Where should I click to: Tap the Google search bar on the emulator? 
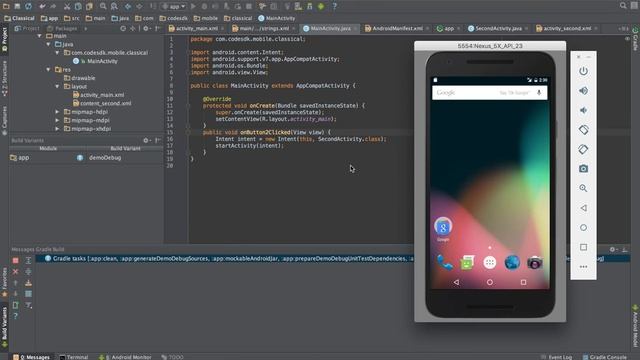(489, 93)
